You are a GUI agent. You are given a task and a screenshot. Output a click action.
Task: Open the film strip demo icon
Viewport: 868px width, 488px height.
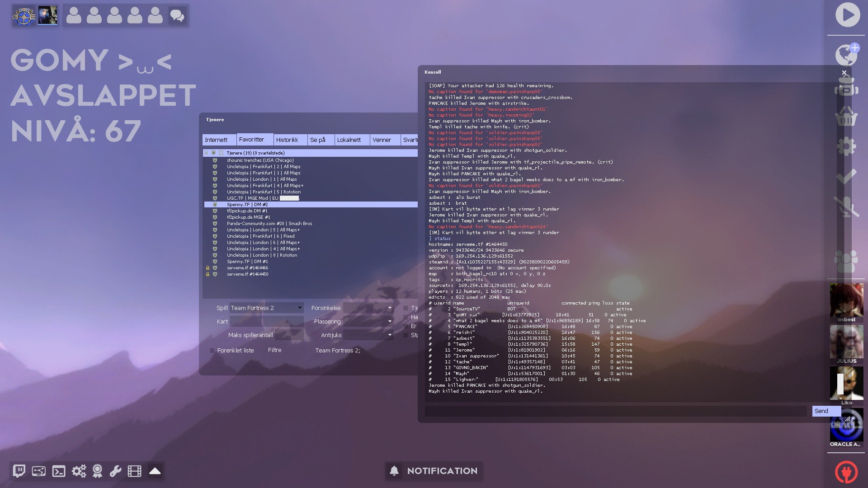(x=134, y=471)
